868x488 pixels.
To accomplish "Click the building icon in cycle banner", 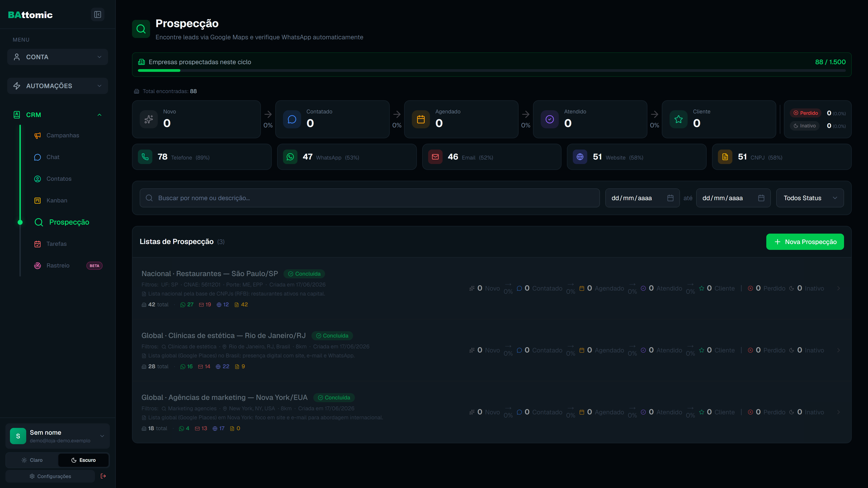I will point(142,62).
